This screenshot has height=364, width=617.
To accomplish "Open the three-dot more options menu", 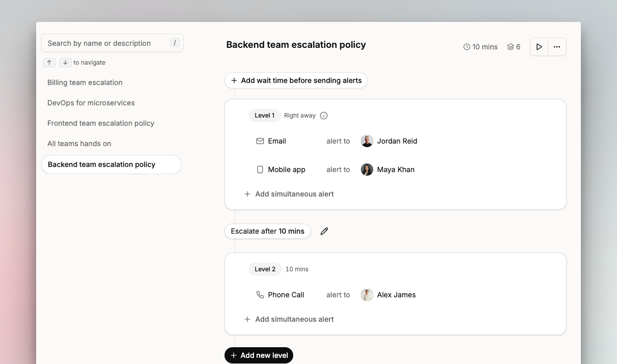I will click(557, 47).
